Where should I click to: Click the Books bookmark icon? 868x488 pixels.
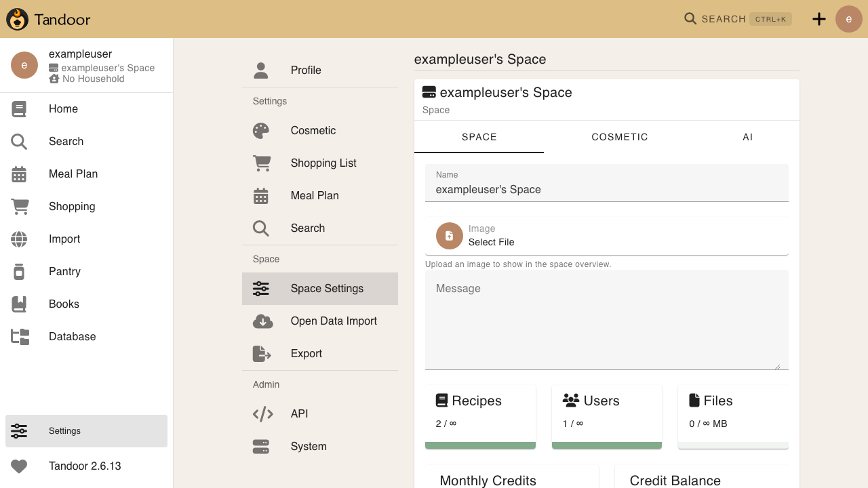point(19,304)
